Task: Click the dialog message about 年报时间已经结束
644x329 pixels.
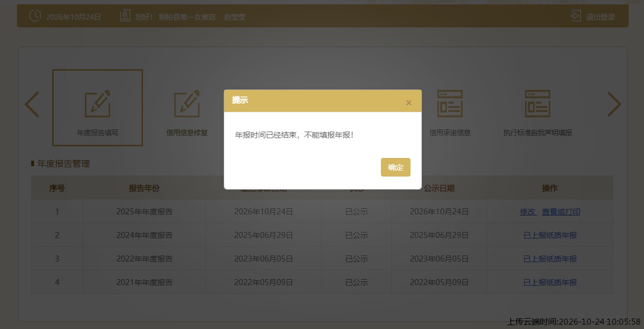Action: [294, 135]
